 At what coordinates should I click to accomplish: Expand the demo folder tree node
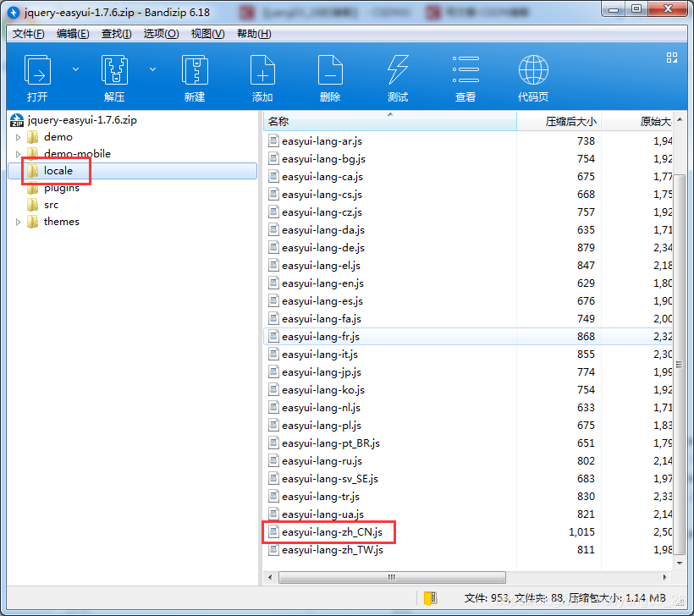coord(18,137)
